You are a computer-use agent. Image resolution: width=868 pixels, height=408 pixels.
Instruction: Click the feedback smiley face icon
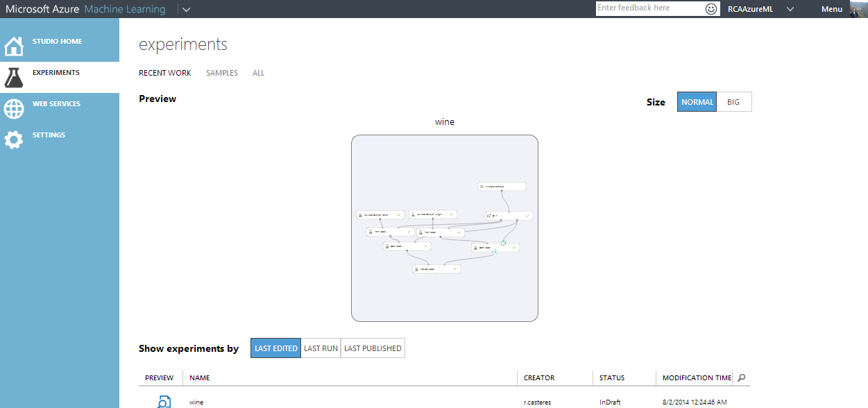pyautogui.click(x=711, y=9)
